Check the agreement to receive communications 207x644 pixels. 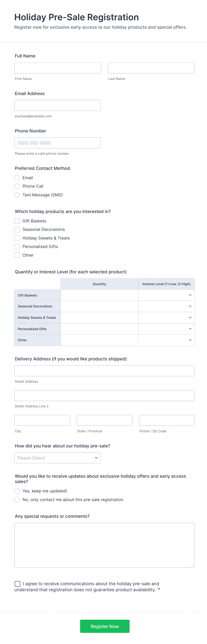click(18, 584)
